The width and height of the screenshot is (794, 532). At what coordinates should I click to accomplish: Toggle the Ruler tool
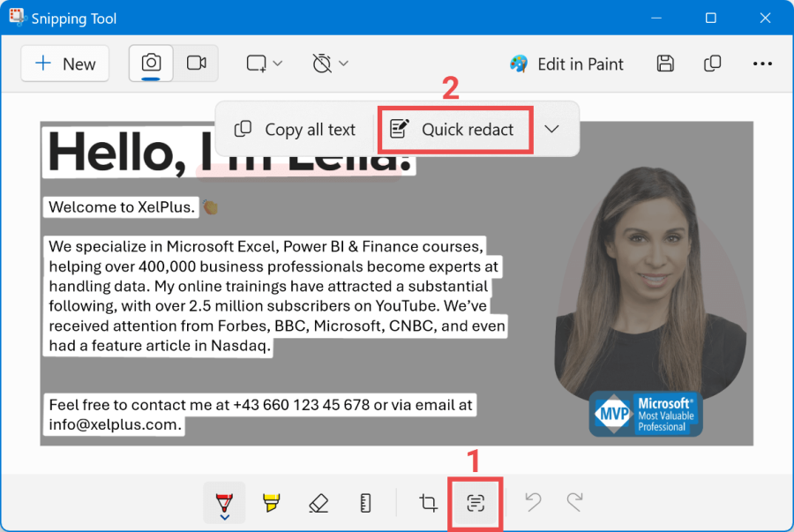366,503
